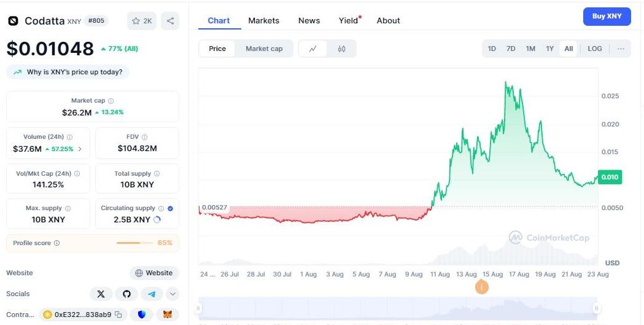Image resolution: width=644 pixels, height=325 pixels.
Task: Click the $0.01048 price text
Action: click(x=50, y=49)
